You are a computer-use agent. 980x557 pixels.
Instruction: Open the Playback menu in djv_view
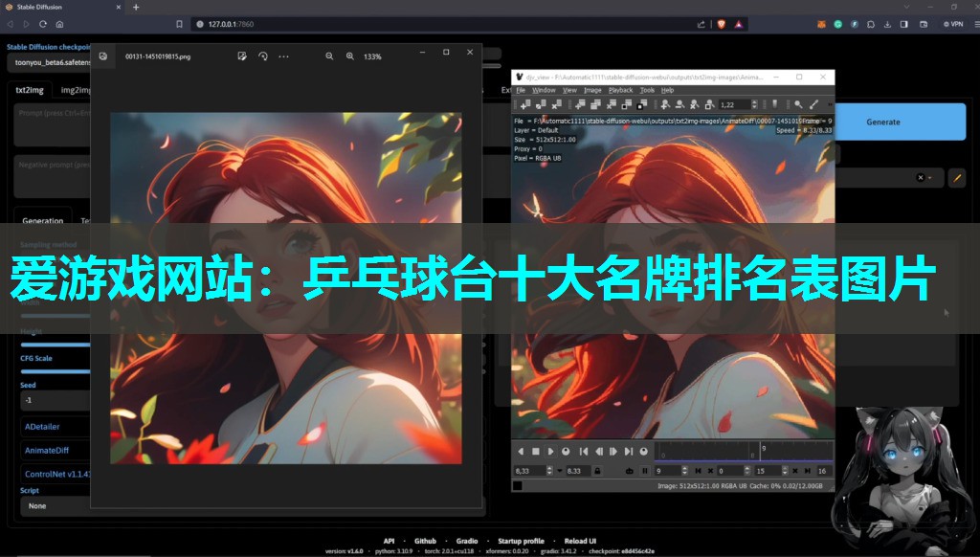point(620,90)
